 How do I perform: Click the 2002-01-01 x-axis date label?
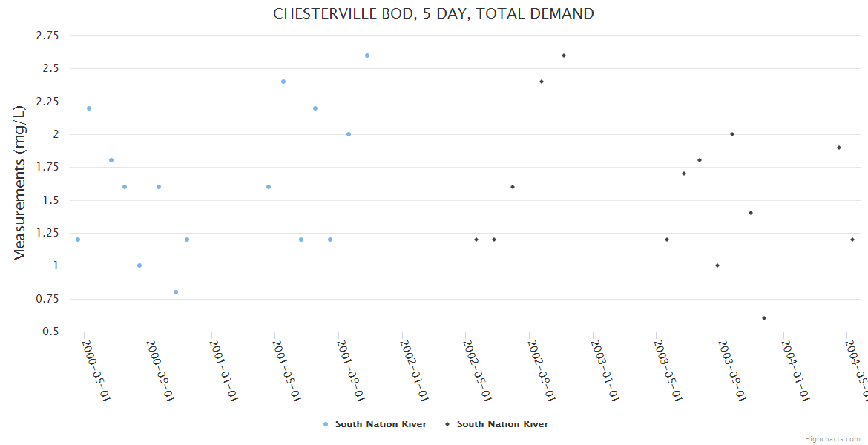point(412,369)
